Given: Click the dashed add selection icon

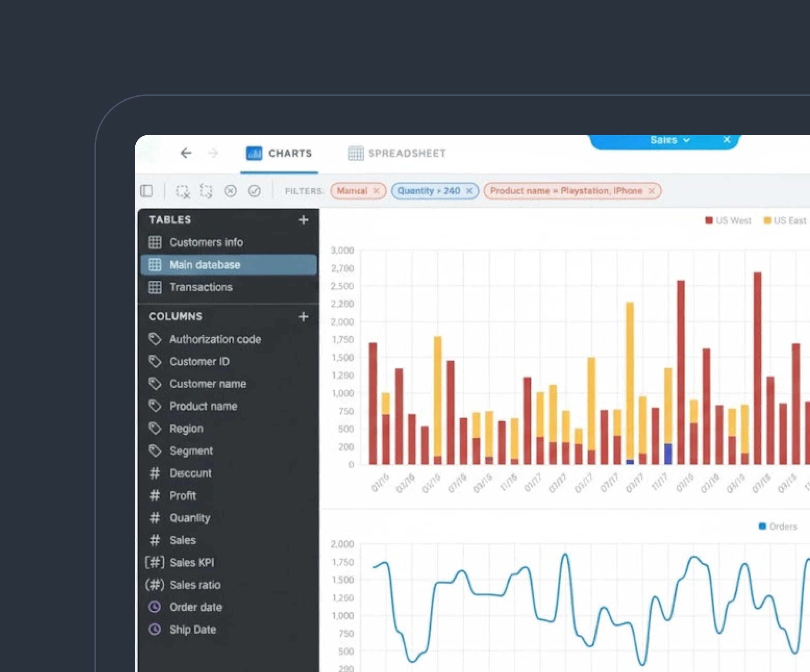Looking at the screenshot, I should coord(206,191).
